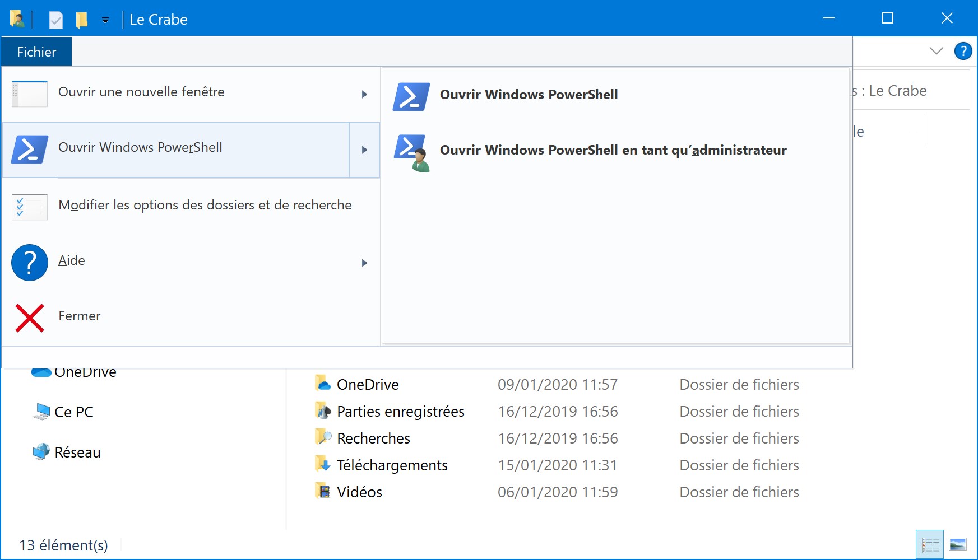This screenshot has width=978, height=560.
Task: Expand the Ouvrir une nouvelle fenêtre submenu arrow
Action: pos(364,94)
